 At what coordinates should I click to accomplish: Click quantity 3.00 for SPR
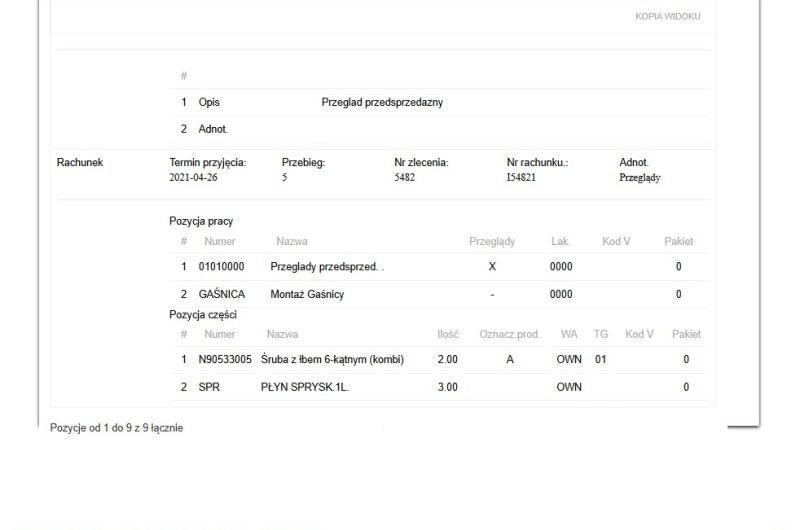(x=447, y=387)
